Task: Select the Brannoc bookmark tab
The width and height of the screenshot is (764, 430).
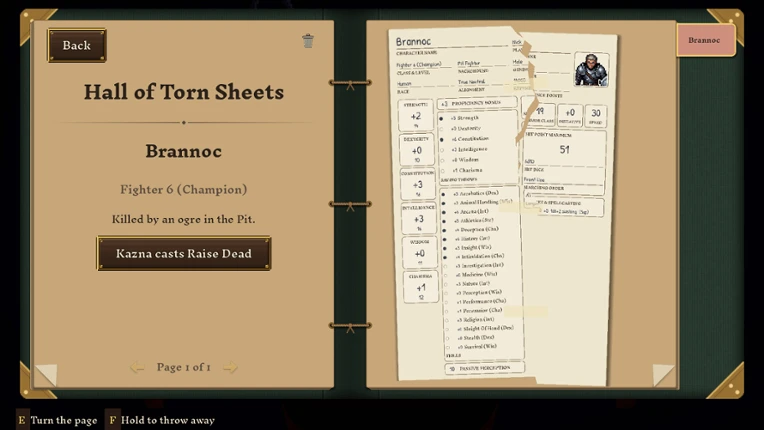Action: [x=706, y=40]
